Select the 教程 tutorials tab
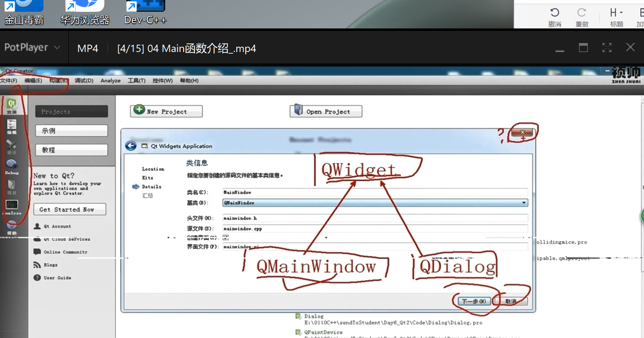The image size is (644, 338). coord(71,150)
